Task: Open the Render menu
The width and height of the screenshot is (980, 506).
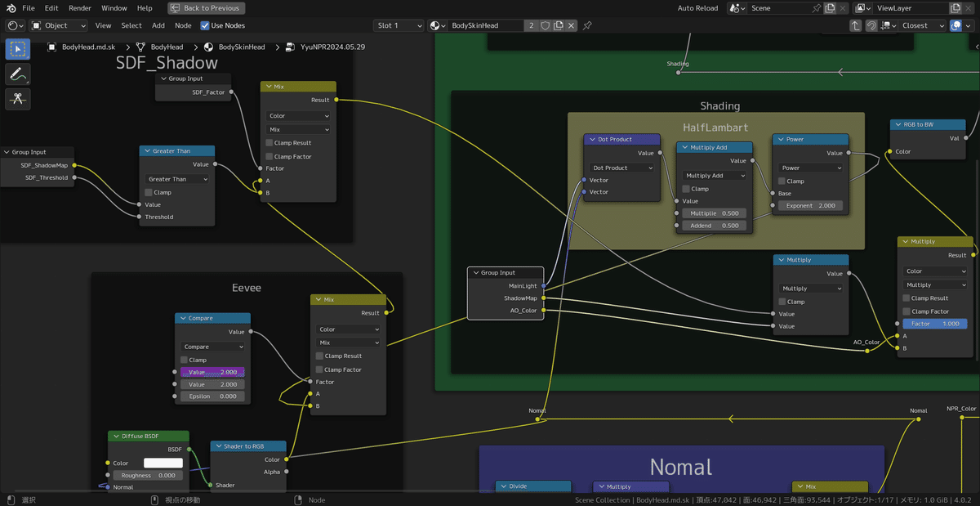Action: [x=79, y=7]
